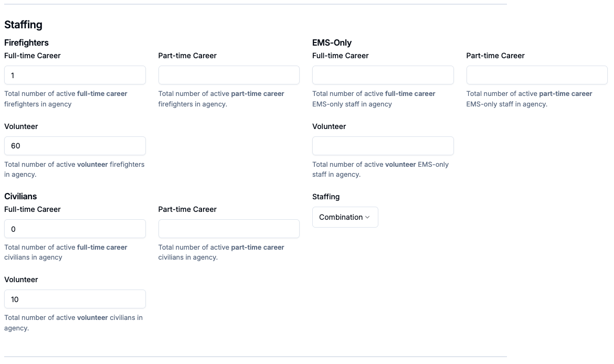Click the EMS-Only section heading
This screenshot has width=614, height=364.
332,42
